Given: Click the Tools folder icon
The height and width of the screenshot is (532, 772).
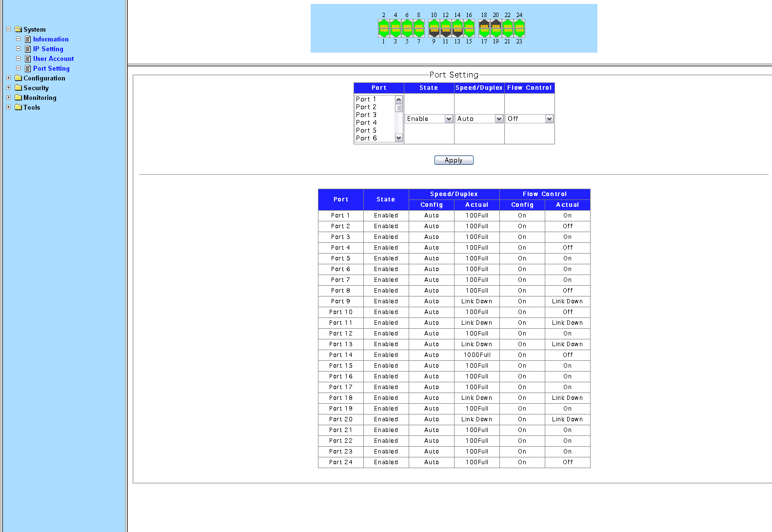Looking at the screenshot, I should (x=19, y=107).
